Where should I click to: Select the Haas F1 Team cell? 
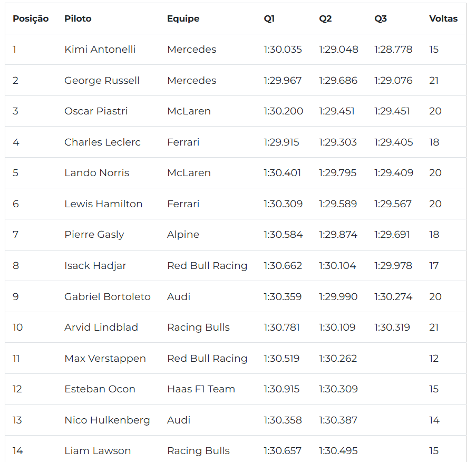[201, 389]
